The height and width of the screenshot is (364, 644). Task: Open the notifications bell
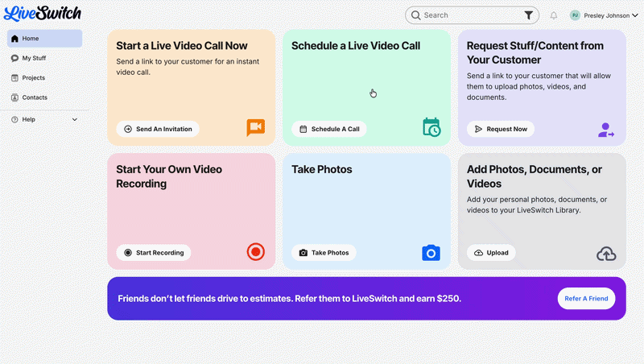[x=554, y=15]
